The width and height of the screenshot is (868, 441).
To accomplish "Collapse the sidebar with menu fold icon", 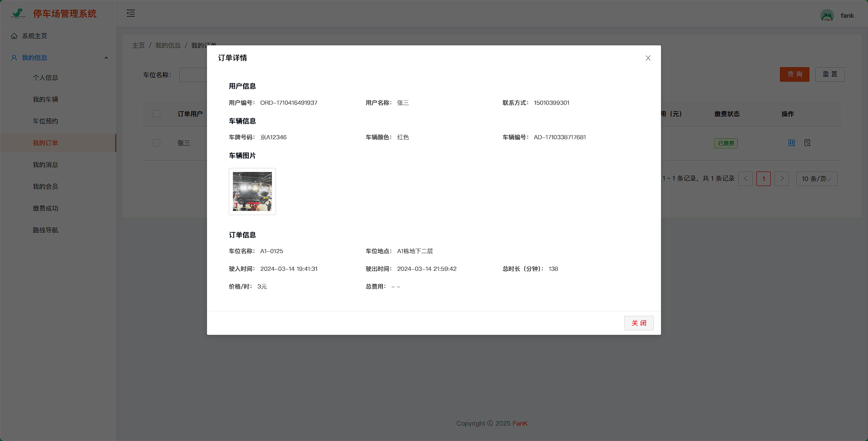I will pyautogui.click(x=131, y=13).
